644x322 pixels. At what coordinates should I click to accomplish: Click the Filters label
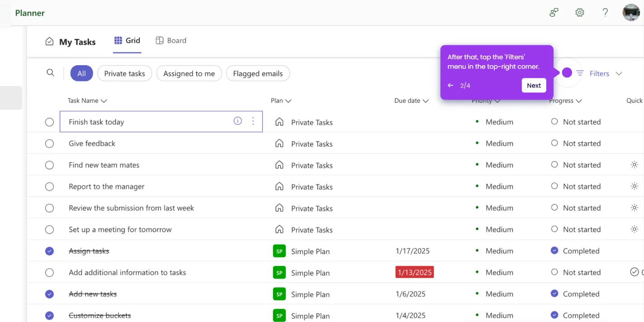pyautogui.click(x=599, y=73)
